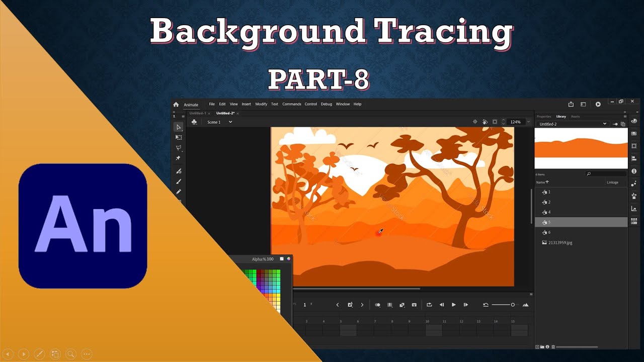Image resolution: width=644 pixels, height=362 pixels.
Task: Open the File menu
Action: (x=212, y=104)
